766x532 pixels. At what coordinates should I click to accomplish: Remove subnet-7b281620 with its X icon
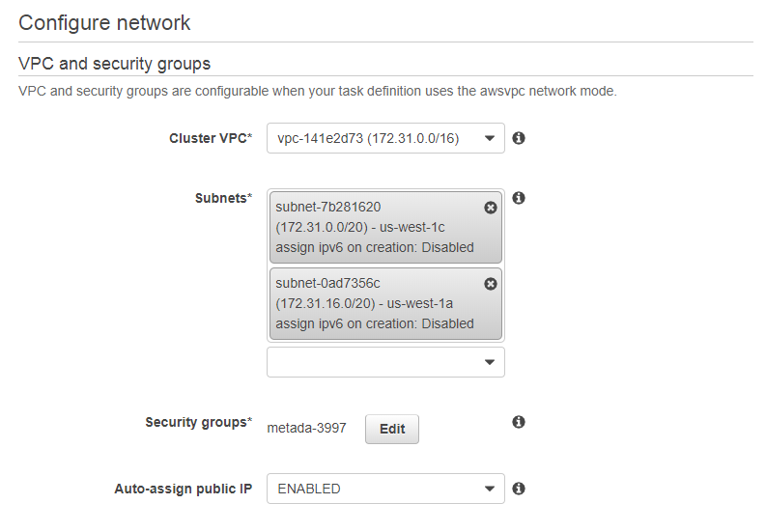point(490,208)
